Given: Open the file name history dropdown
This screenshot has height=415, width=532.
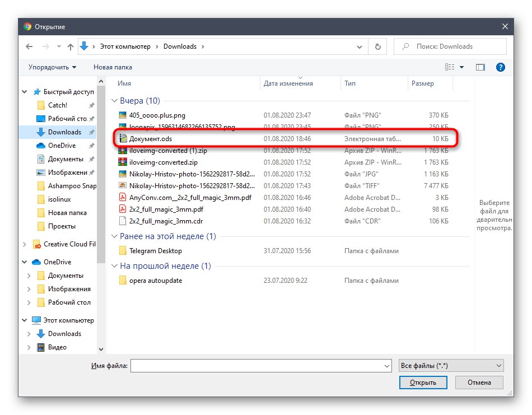Looking at the screenshot, I should tap(387, 366).
